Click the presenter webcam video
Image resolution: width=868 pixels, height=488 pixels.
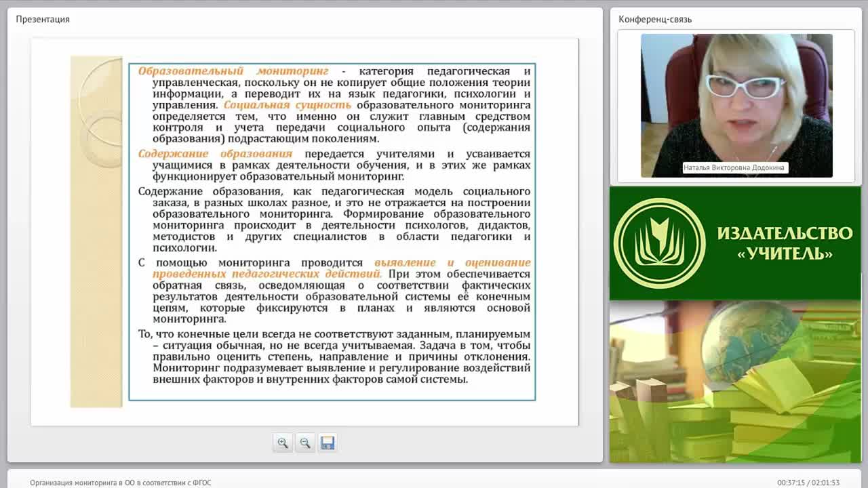(736, 106)
